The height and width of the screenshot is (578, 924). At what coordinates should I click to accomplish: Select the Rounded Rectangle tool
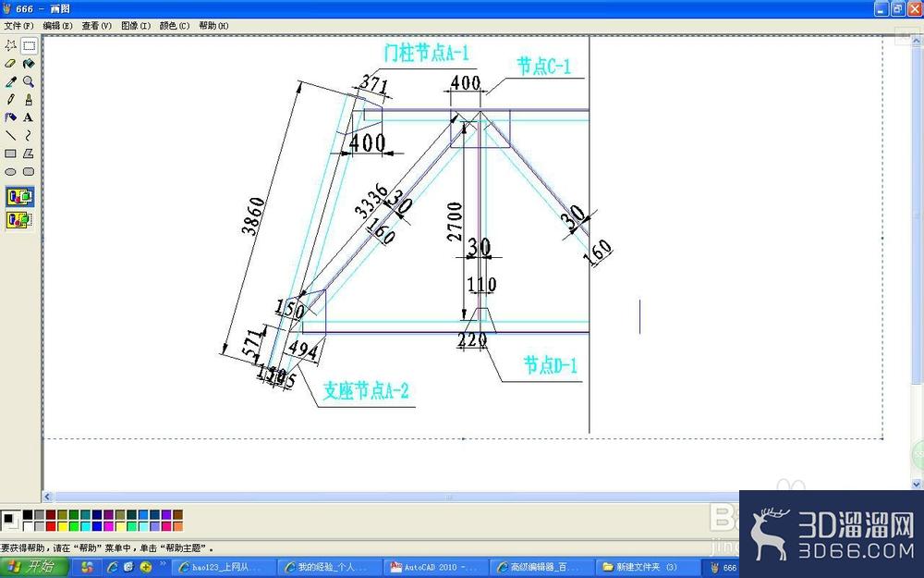tap(29, 172)
